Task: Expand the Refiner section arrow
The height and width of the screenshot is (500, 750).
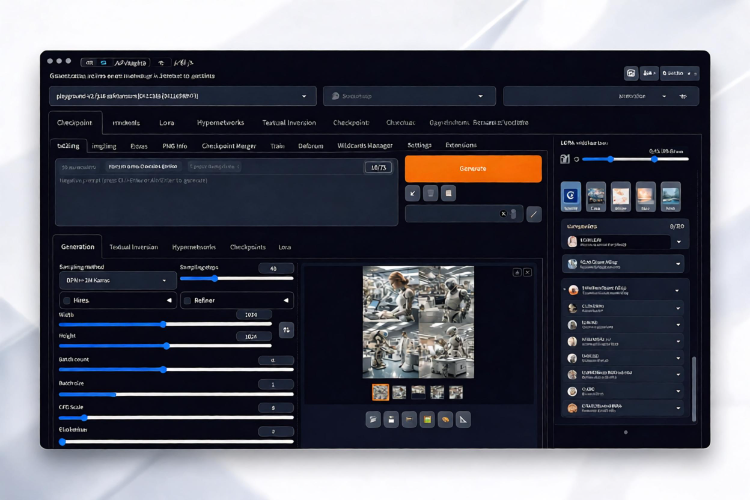Action: [x=286, y=300]
